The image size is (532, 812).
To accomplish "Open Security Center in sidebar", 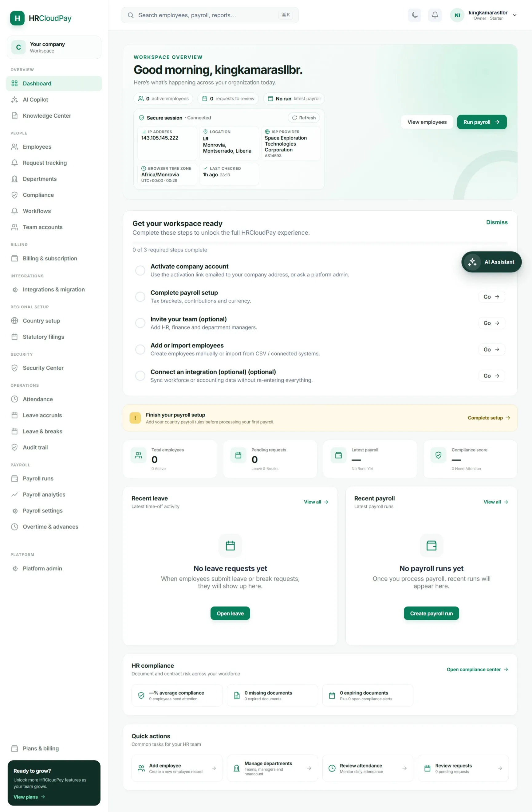I will coord(54,368).
